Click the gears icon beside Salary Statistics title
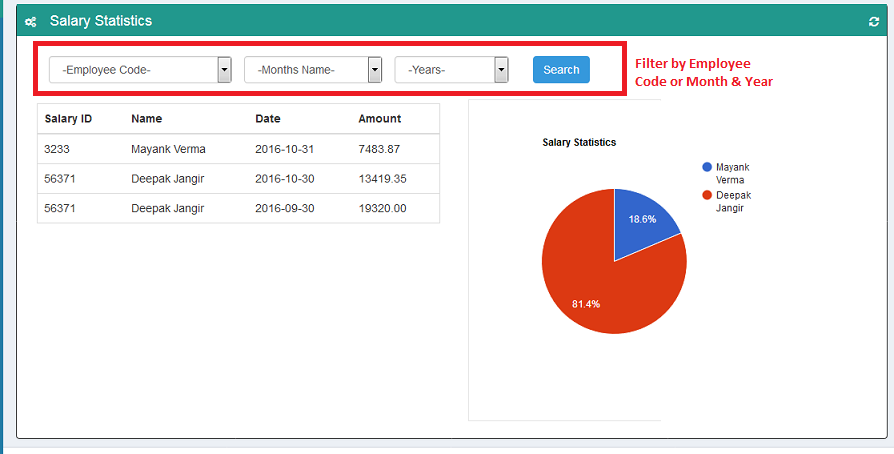Screen dimensions: 894x454 pos(31,22)
